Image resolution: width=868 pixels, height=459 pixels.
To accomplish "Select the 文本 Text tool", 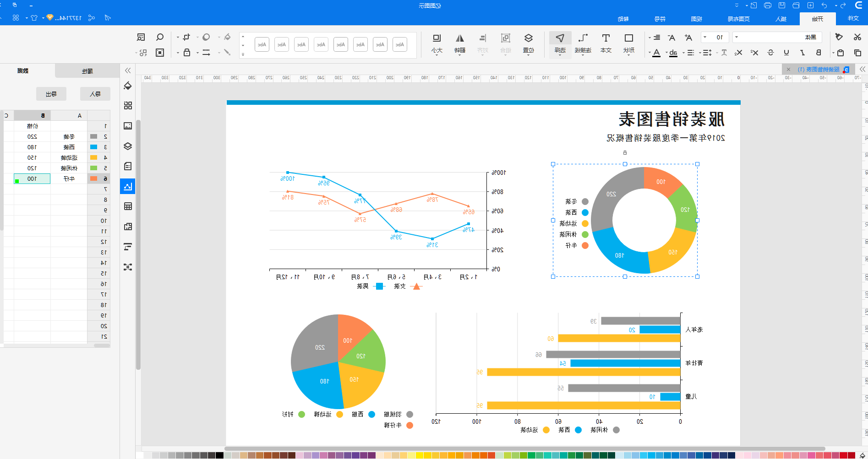I will [x=606, y=43].
